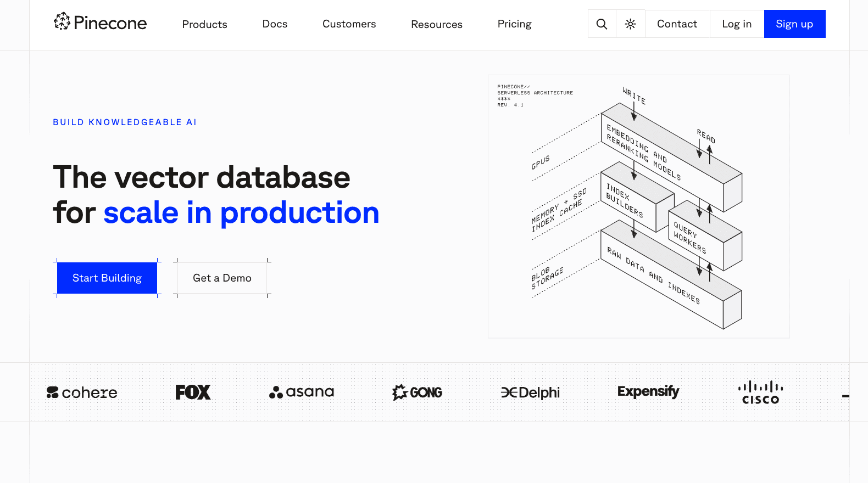Click the Get a Demo button
This screenshot has width=868, height=483.
pyautogui.click(x=222, y=278)
